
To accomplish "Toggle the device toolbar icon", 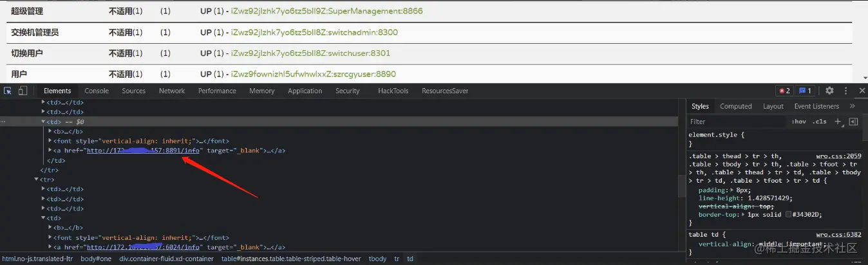I will point(23,91).
